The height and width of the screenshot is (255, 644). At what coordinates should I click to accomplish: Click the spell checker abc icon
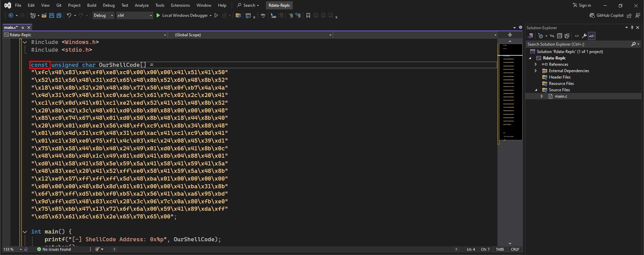coord(263,15)
